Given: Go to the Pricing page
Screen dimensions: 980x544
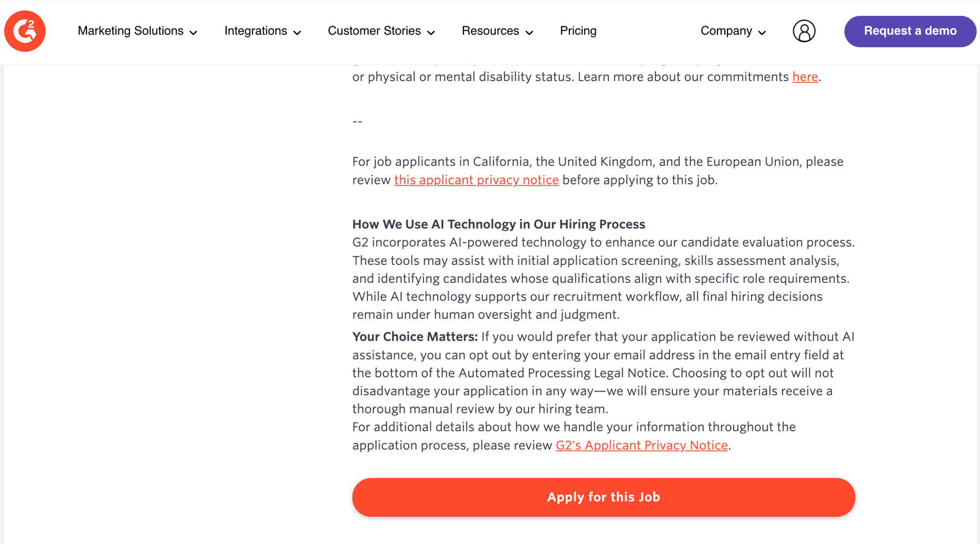Looking at the screenshot, I should [x=578, y=31].
